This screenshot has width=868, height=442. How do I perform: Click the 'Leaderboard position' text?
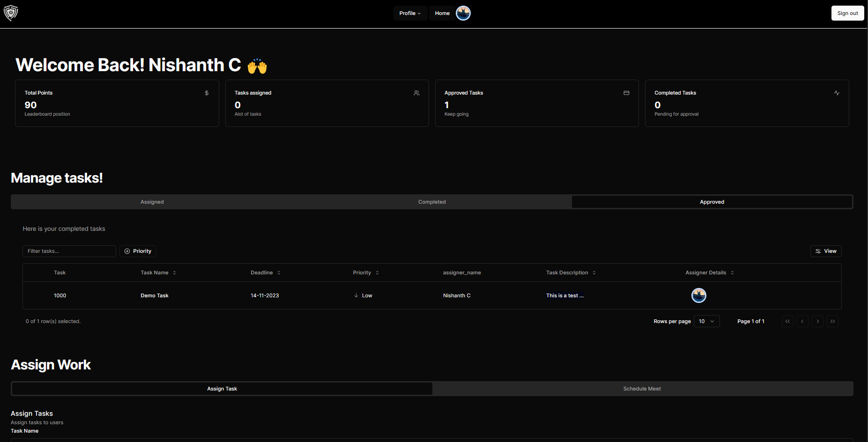tap(47, 114)
